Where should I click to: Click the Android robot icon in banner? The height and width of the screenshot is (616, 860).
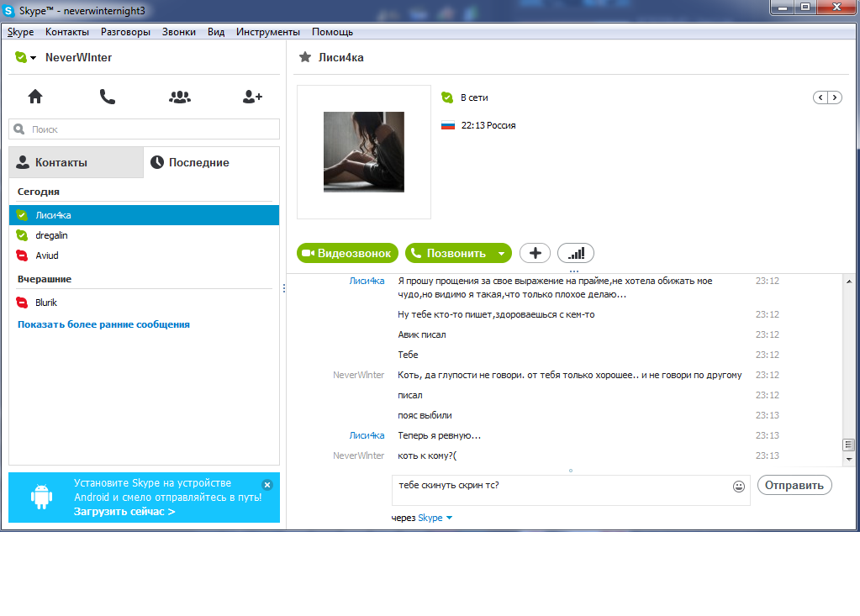coord(42,497)
